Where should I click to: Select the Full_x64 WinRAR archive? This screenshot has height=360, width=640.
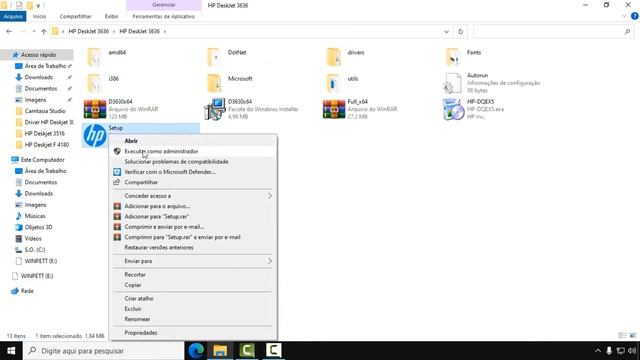pyautogui.click(x=333, y=109)
